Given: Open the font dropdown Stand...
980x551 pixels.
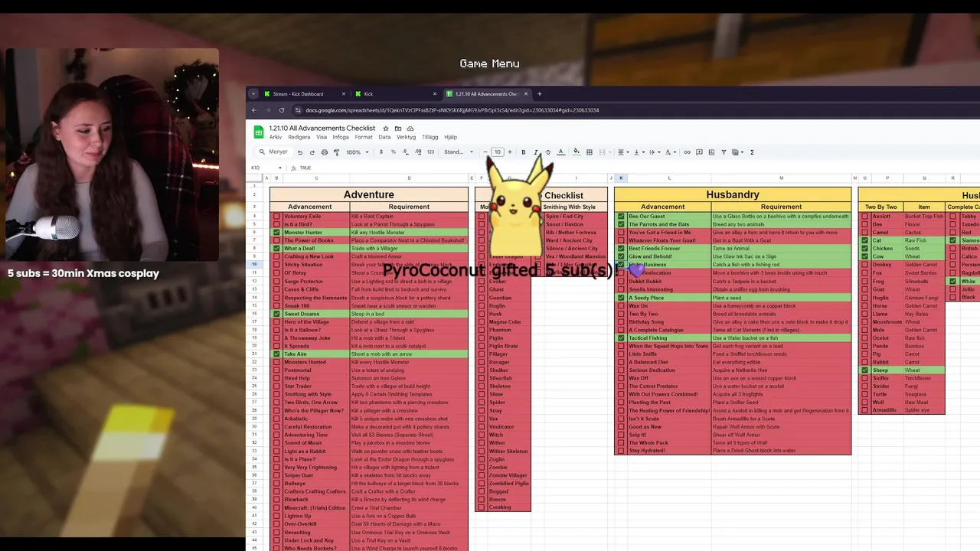Looking at the screenshot, I should point(459,152).
